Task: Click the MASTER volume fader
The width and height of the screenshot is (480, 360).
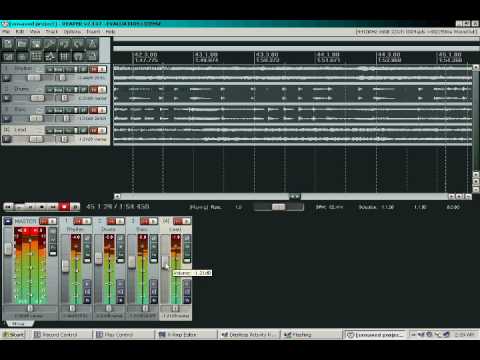Action: (8, 248)
